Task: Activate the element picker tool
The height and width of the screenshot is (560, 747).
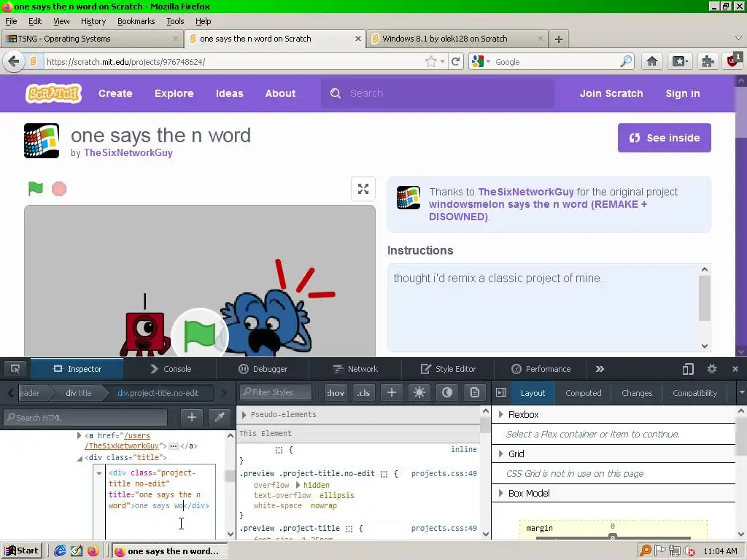Action: click(15, 369)
